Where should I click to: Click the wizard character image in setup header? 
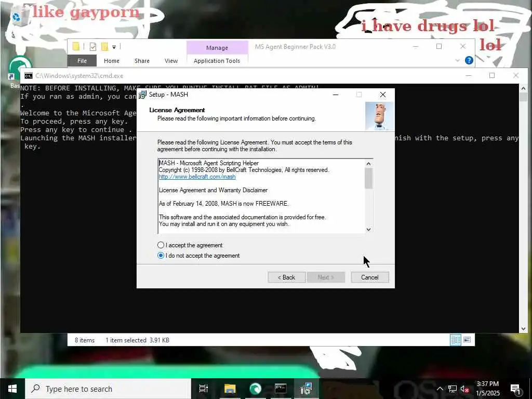coord(379,116)
